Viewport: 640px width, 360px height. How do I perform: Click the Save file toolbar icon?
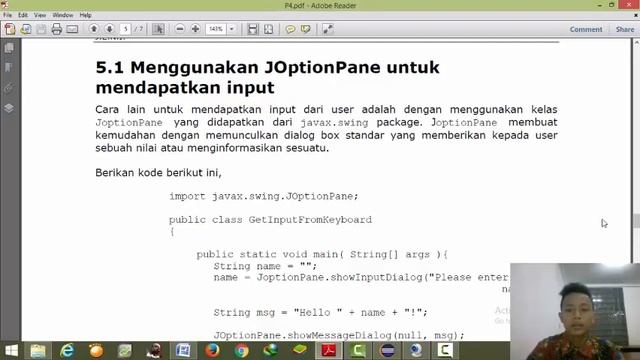[41, 29]
